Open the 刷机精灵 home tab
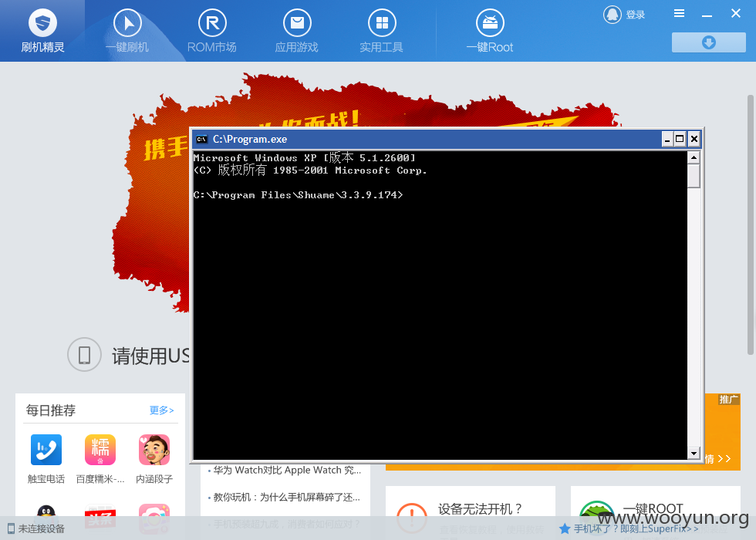This screenshot has width=756, height=540. pyautogui.click(x=42, y=31)
